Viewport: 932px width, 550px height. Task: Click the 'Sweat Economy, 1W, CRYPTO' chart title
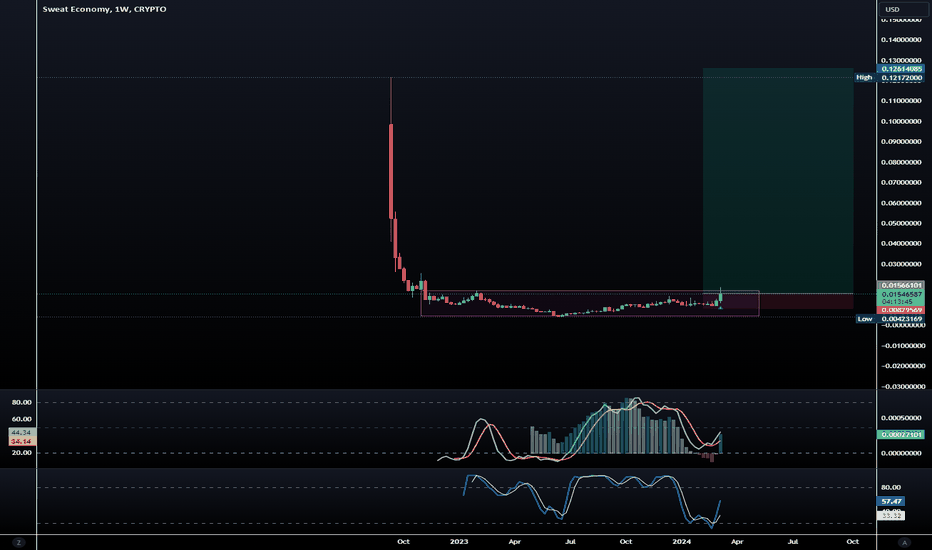point(105,9)
